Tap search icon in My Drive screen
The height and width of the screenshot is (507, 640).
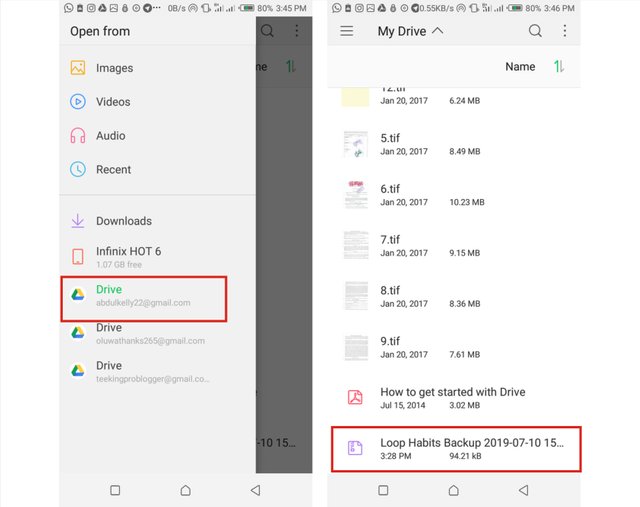(x=535, y=31)
